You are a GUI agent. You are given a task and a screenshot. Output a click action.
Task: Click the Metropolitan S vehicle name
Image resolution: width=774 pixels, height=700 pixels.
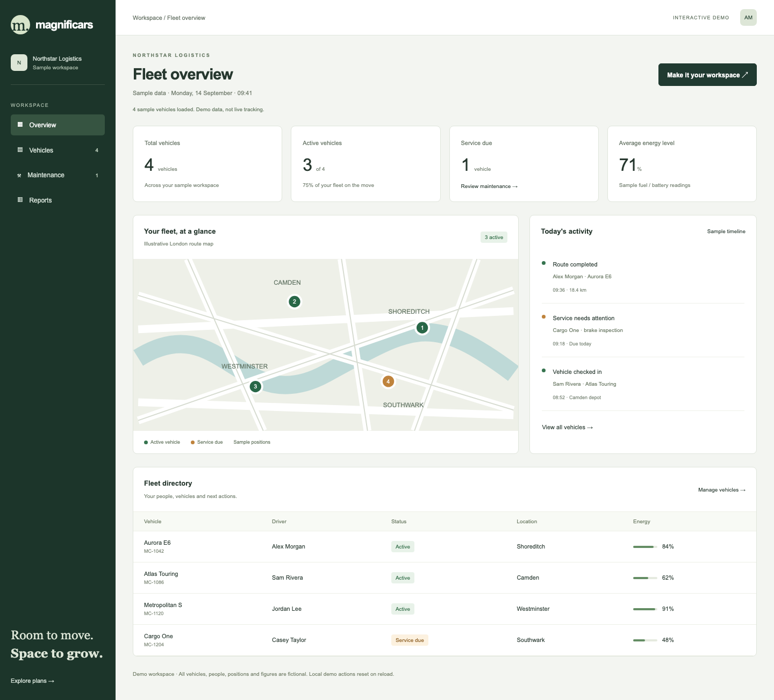tap(163, 605)
